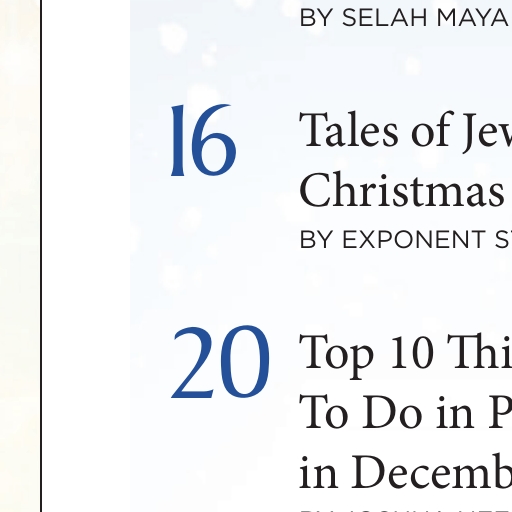This screenshot has width=512, height=512.
Task: Click the cut-off byline at the bottom edge
Action: (x=406, y=510)
